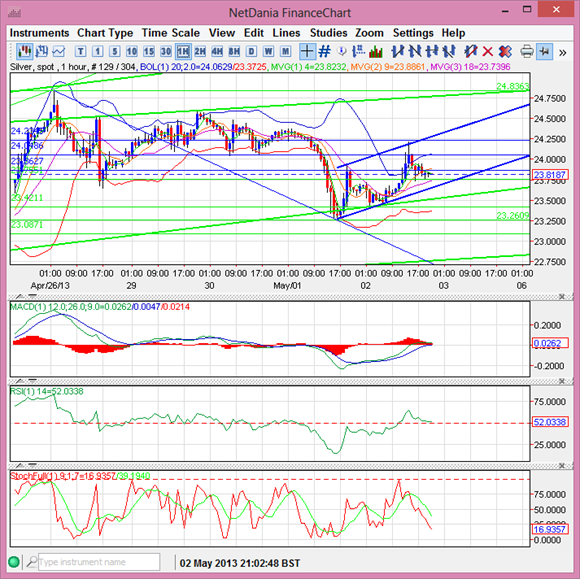Switch to 2H time scale
This screenshot has width=580, height=579.
click(200, 51)
